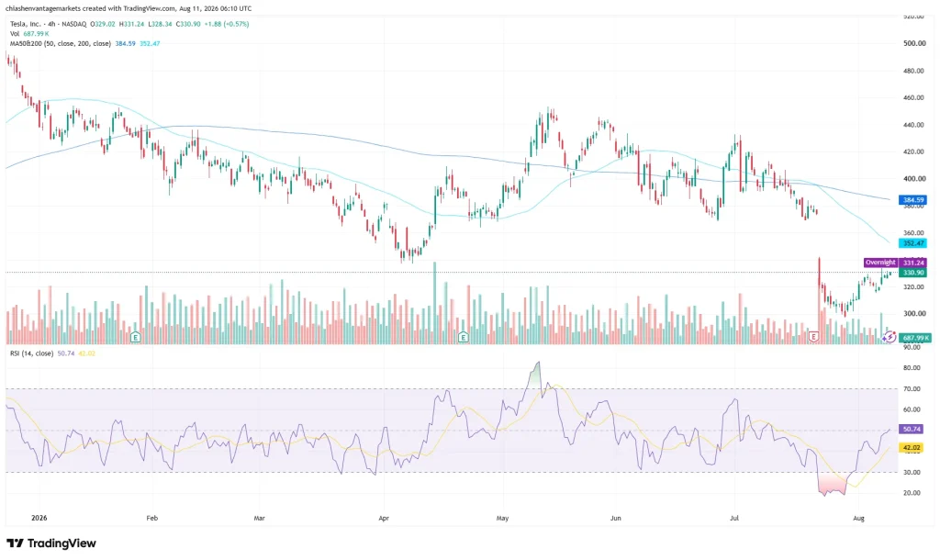The height and width of the screenshot is (560, 940).
Task: Click the blue 384.59 price axis label
Action: 913,200
